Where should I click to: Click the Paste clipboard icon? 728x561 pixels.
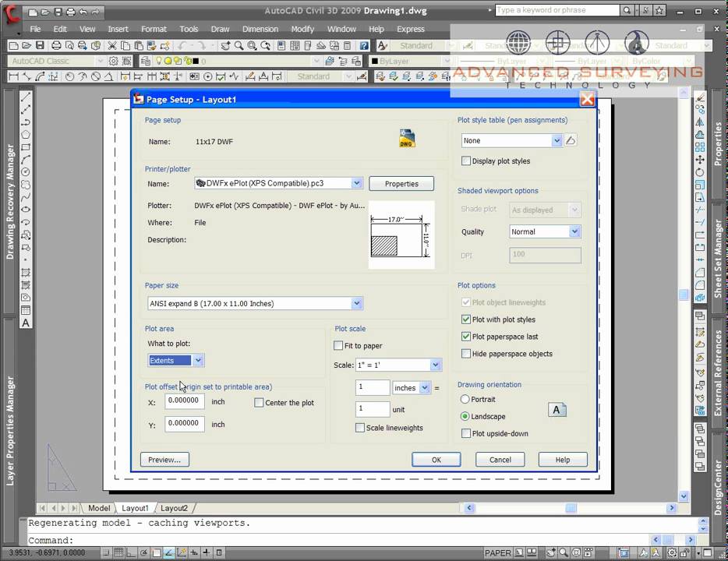[x=139, y=45]
